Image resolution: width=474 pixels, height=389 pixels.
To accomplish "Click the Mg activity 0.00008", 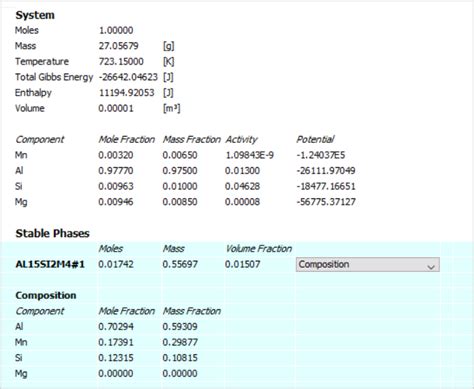I will [242, 202].
